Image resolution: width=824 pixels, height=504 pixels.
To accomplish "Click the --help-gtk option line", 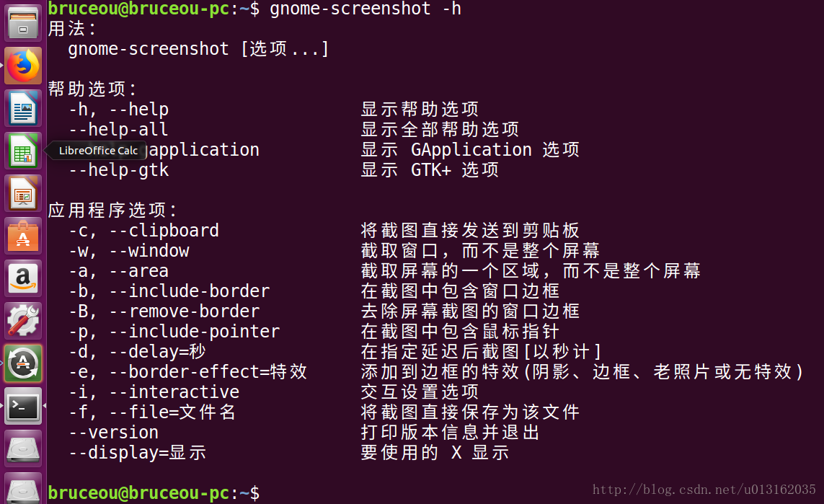I will [119, 170].
